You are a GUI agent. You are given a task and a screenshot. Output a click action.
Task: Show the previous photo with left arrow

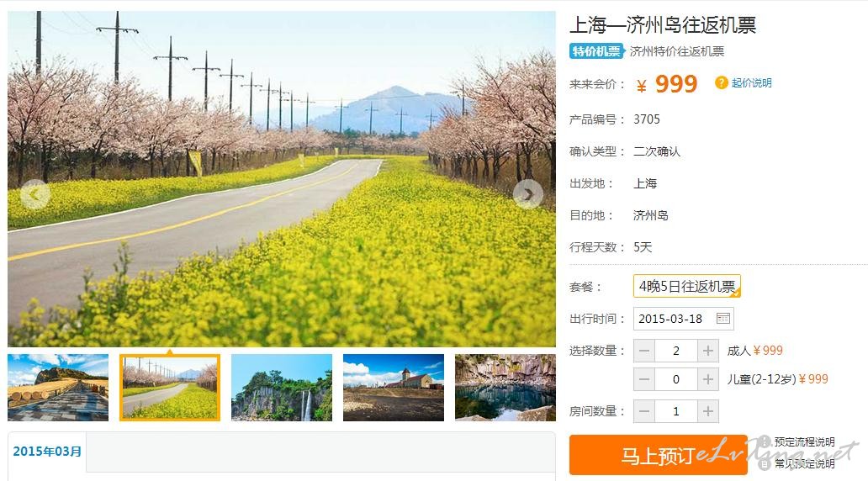click(x=34, y=194)
